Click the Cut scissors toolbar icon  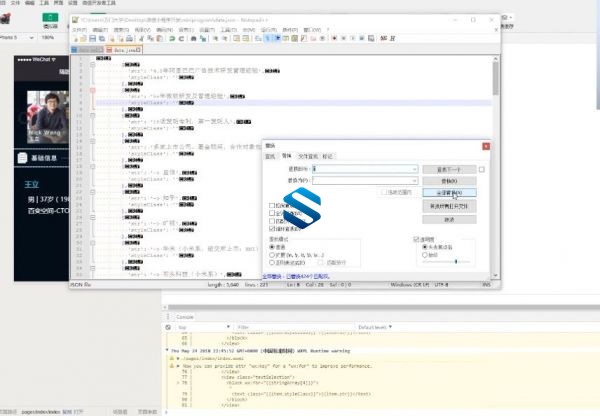[141, 38]
